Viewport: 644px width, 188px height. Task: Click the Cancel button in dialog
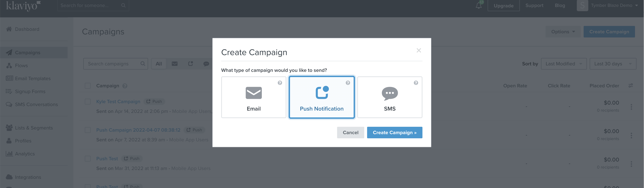click(350, 132)
